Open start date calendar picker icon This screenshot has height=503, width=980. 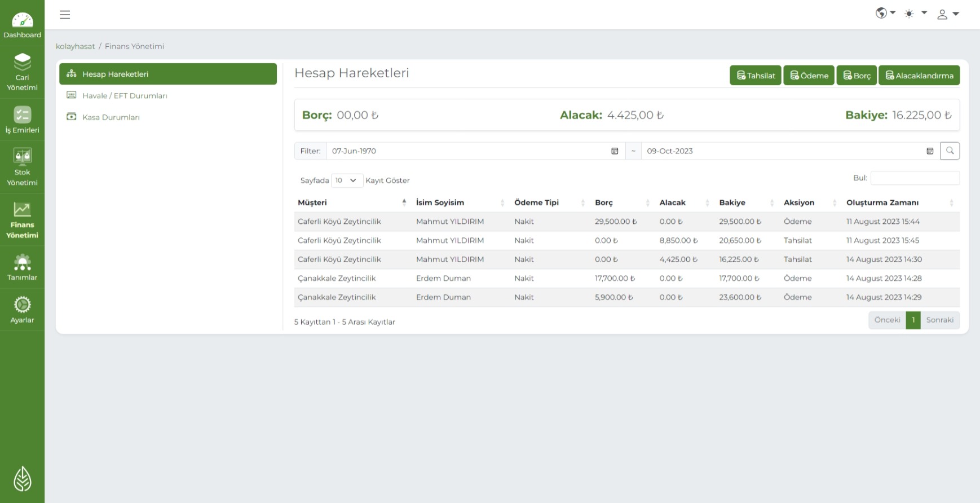tap(615, 151)
